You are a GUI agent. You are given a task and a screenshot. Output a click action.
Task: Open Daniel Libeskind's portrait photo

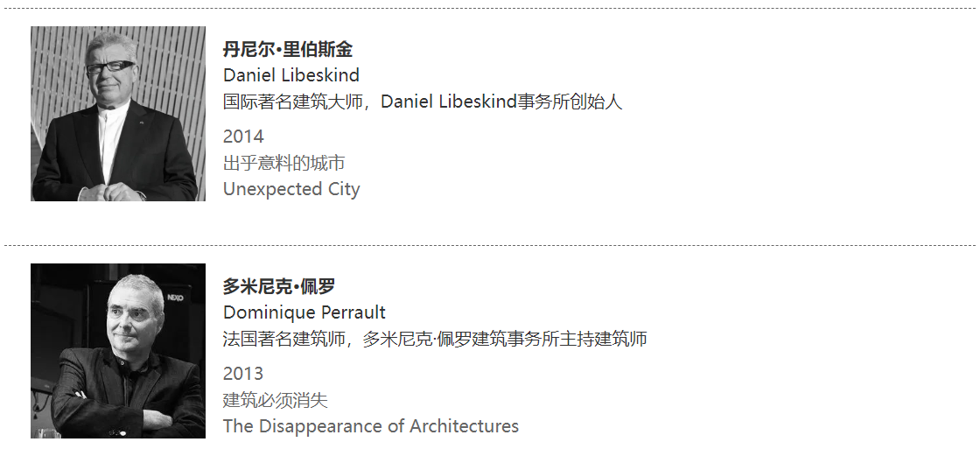coord(118,114)
